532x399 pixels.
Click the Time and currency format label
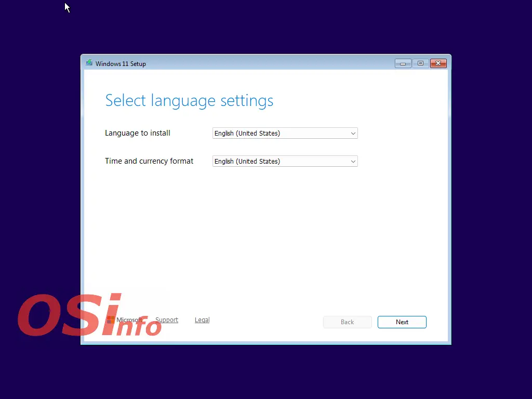point(149,161)
